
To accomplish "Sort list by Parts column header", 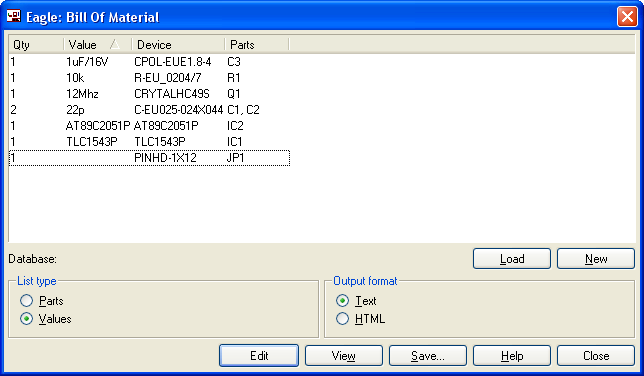I will point(257,44).
